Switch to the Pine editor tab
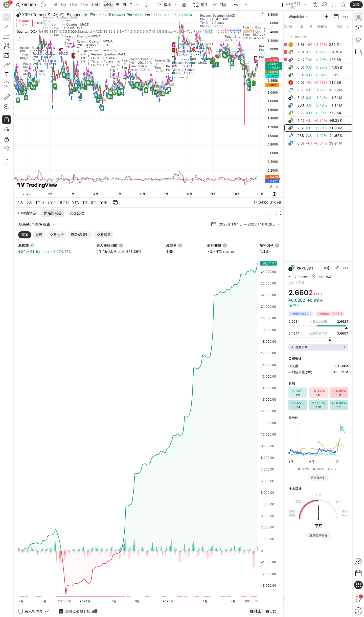The image size is (364, 617). (x=27, y=213)
